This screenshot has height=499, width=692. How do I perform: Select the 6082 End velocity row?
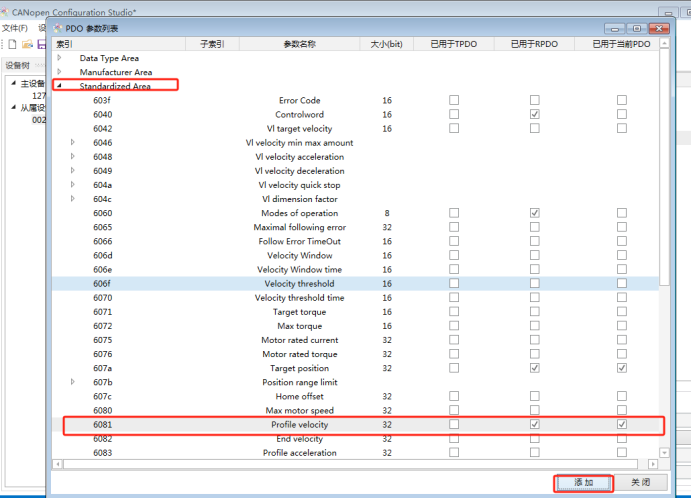point(356,439)
